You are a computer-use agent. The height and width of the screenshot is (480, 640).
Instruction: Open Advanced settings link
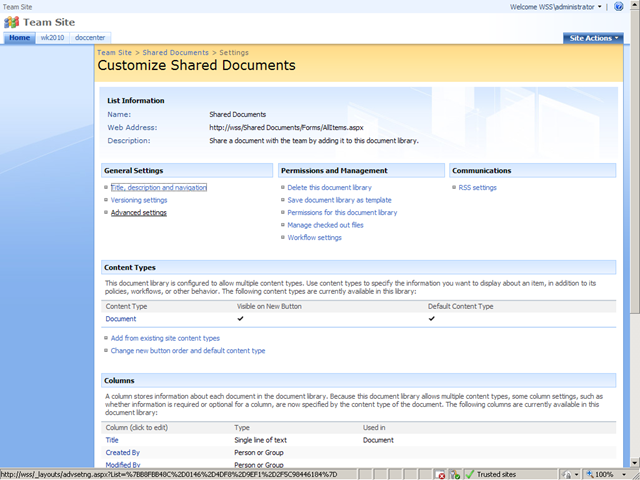pyautogui.click(x=139, y=213)
